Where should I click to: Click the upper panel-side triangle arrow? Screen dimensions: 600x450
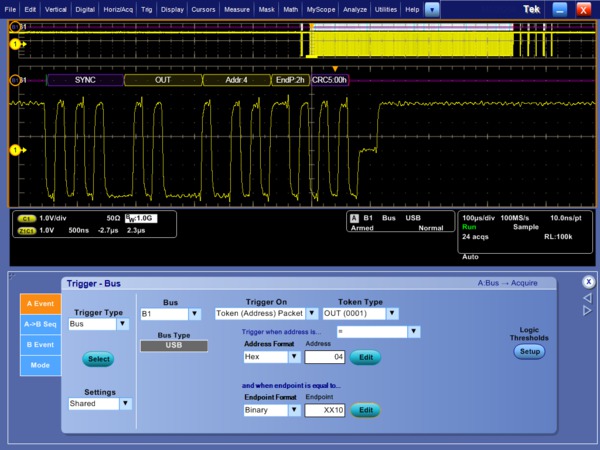pos(587,297)
